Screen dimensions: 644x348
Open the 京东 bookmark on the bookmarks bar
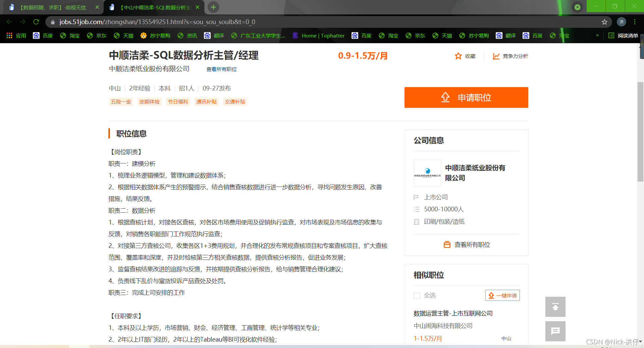pyautogui.click(x=97, y=36)
